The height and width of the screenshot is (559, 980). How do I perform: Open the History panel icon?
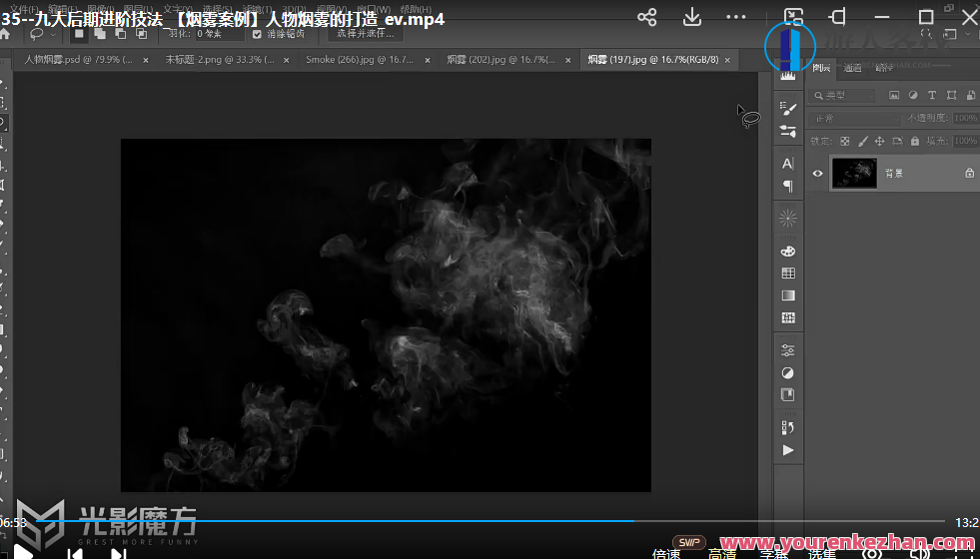(788, 428)
